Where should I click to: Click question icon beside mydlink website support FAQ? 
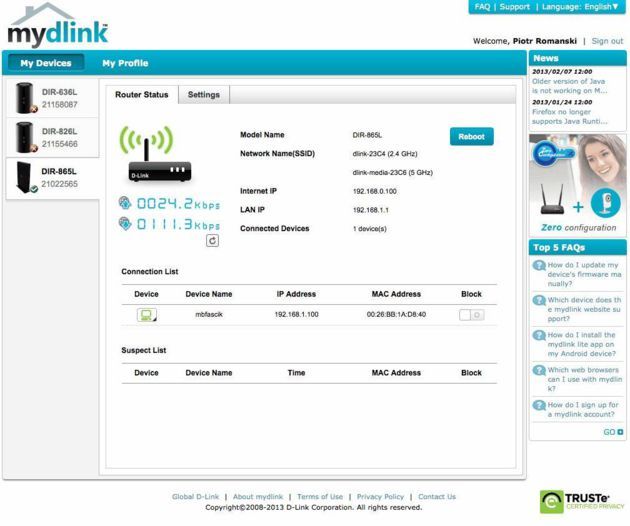click(539, 301)
